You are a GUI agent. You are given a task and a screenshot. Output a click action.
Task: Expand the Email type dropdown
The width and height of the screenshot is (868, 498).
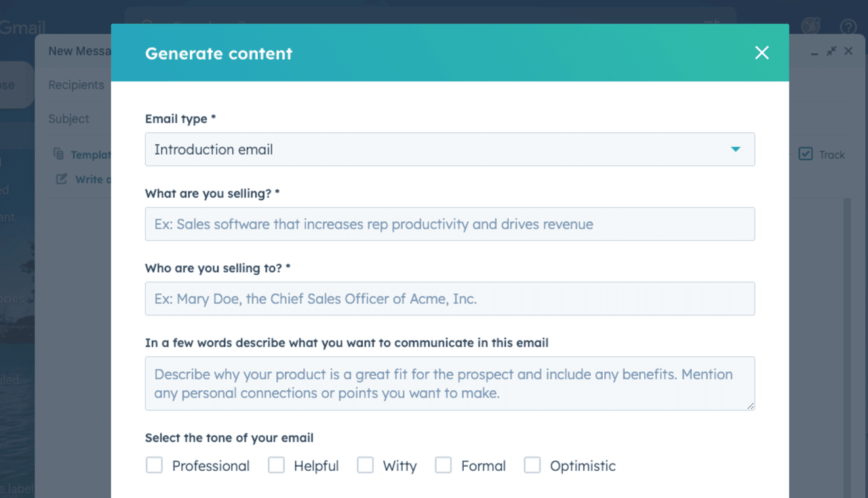tap(735, 149)
